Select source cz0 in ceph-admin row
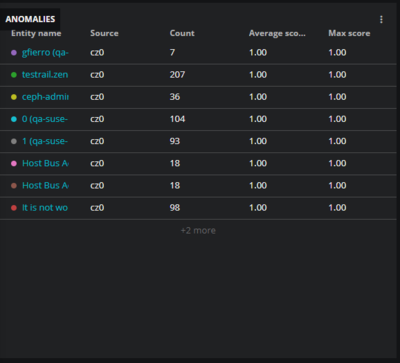 click(97, 97)
